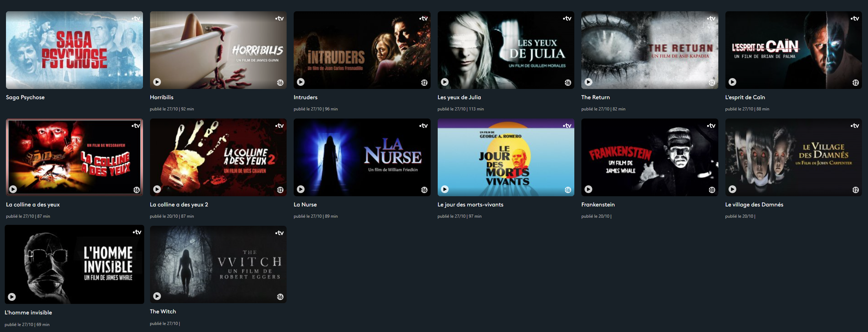The image size is (868, 332).
Task: Hit the play icon on The Return
Action: (x=588, y=82)
